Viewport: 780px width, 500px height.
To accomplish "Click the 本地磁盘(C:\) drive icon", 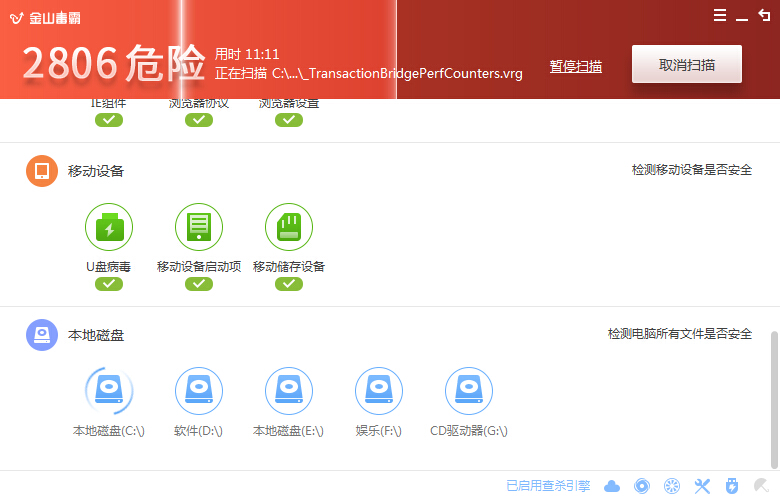I will tap(109, 391).
